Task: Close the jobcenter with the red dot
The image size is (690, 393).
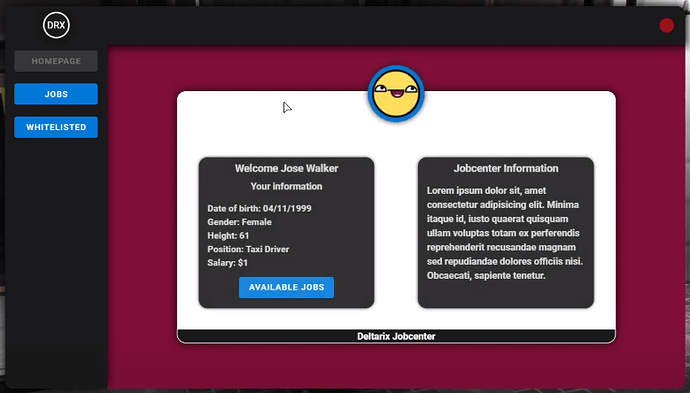Action: pos(667,26)
